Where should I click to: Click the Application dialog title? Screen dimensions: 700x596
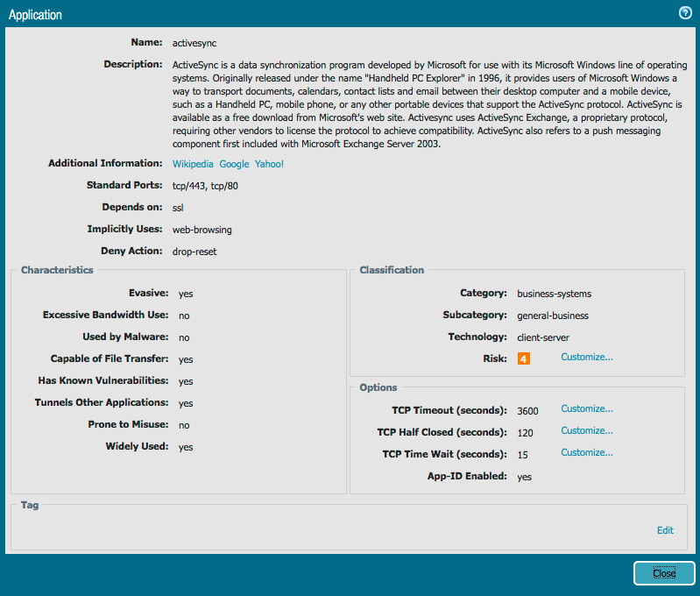(35, 15)
